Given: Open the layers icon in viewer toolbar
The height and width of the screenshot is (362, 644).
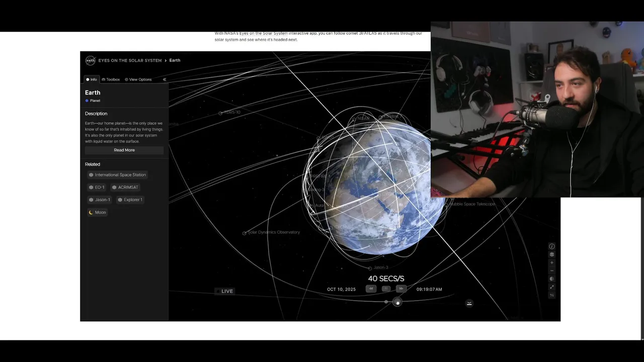Looking at the screenshot, I should (x=551, y=254).
